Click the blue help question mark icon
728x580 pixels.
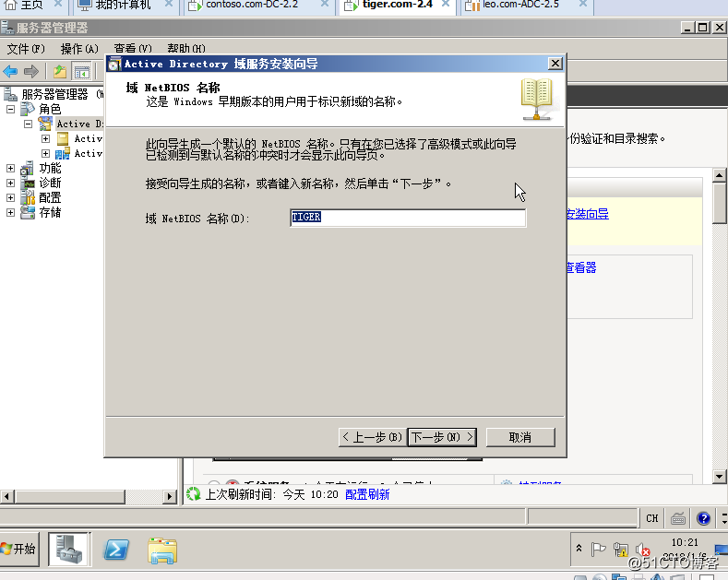coord(703,518)
